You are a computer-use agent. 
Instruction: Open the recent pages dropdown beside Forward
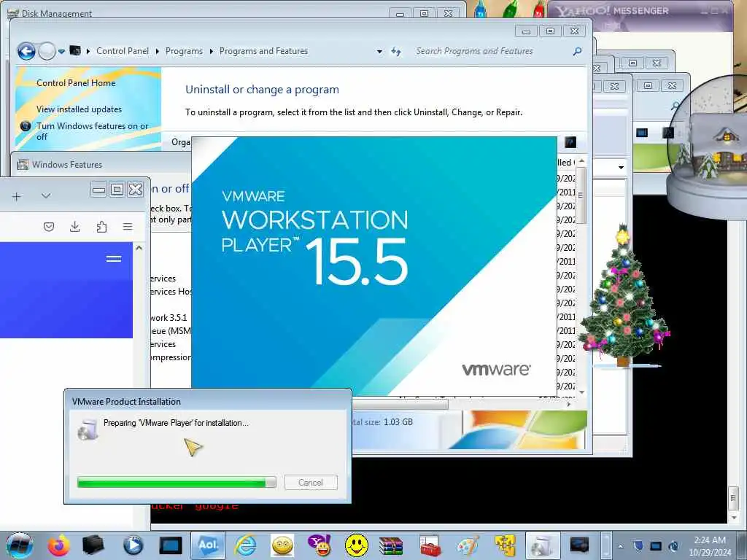(x=61, y=51)
